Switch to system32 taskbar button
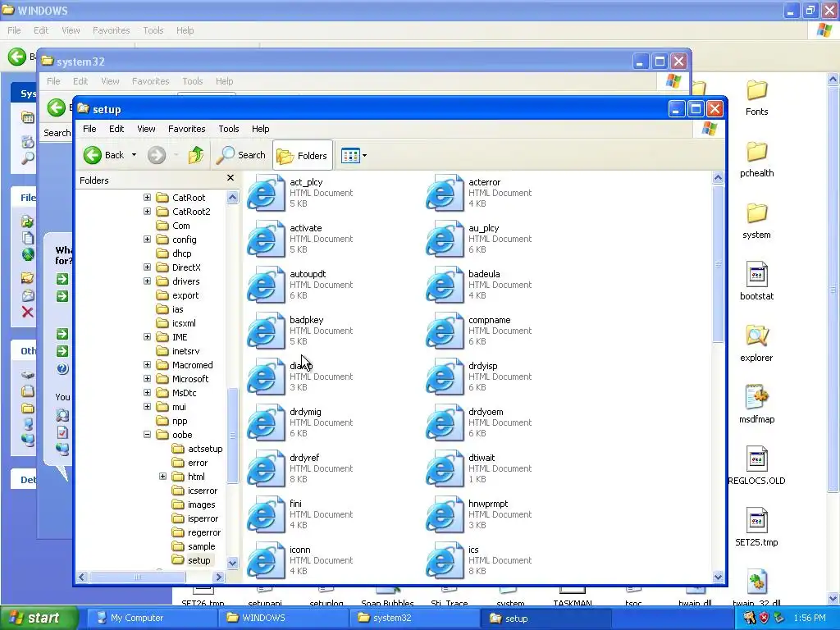 point(414,618)
